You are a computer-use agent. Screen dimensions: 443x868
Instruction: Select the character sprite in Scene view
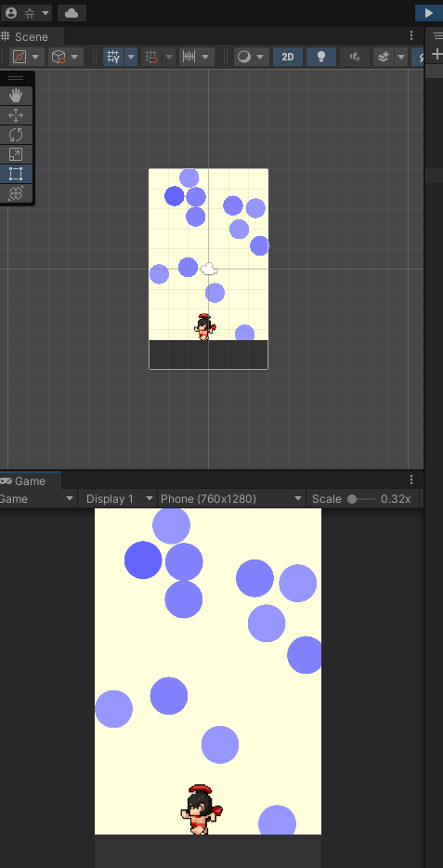click(x=204, y=327)
